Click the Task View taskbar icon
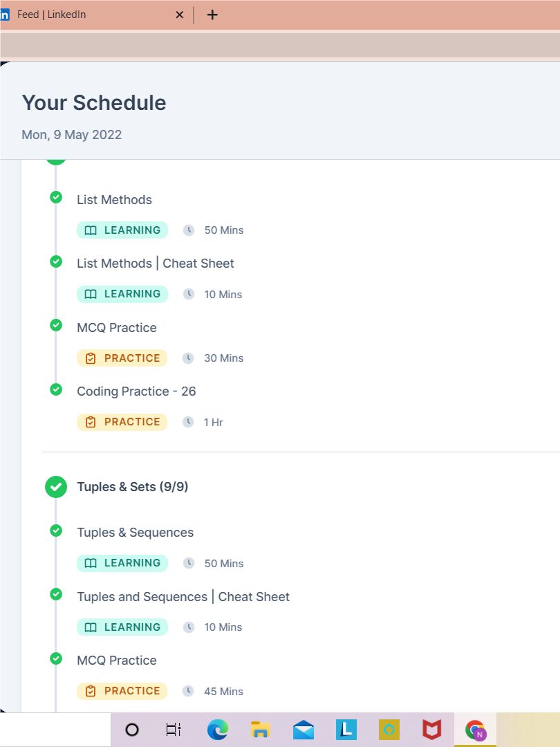Screen dimensions: 560x747 pyautogui.click(x=174, y=730)
